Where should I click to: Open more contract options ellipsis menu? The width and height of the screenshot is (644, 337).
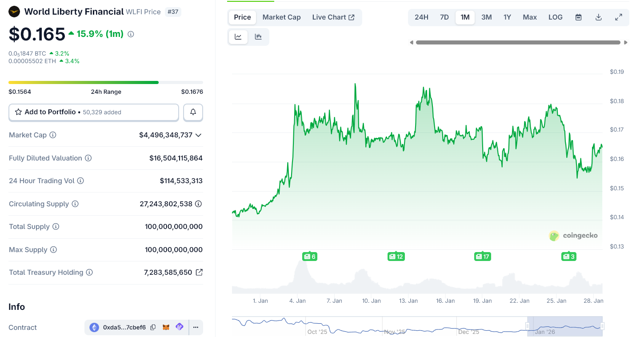[196, 327]
